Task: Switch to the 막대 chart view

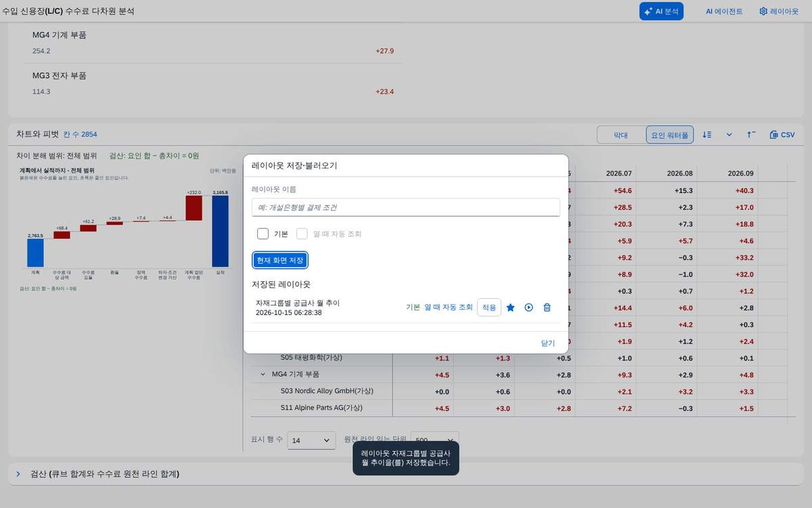Action: [x=621, y=135]
